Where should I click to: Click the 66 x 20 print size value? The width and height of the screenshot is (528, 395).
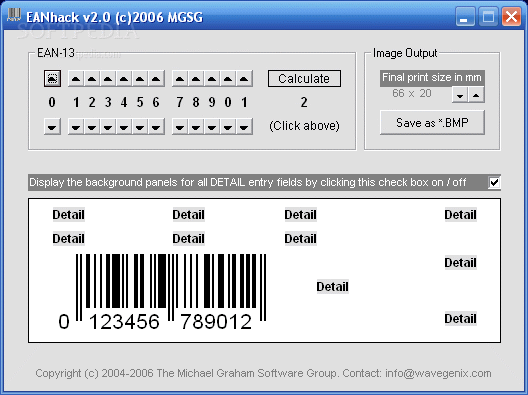click(412, 93)
